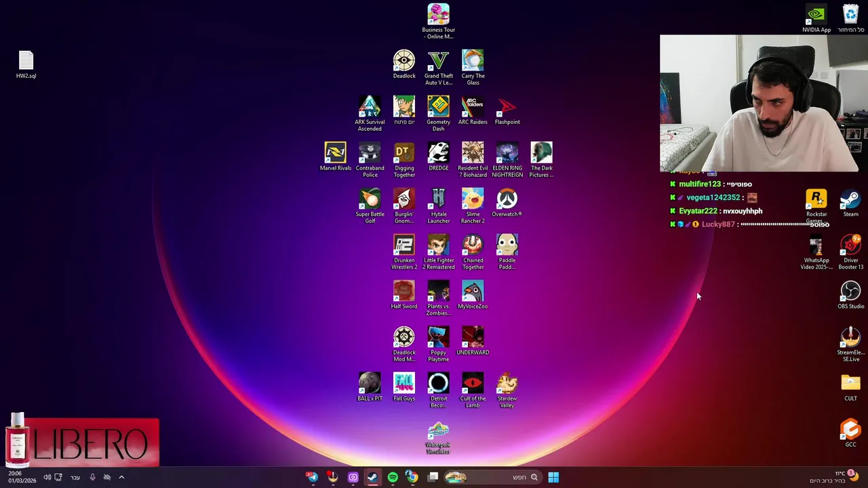The height and width of the screenshot is (488, 868).
Task: Open the Marvel Rivals shortcut
Action: pos(335,157)
